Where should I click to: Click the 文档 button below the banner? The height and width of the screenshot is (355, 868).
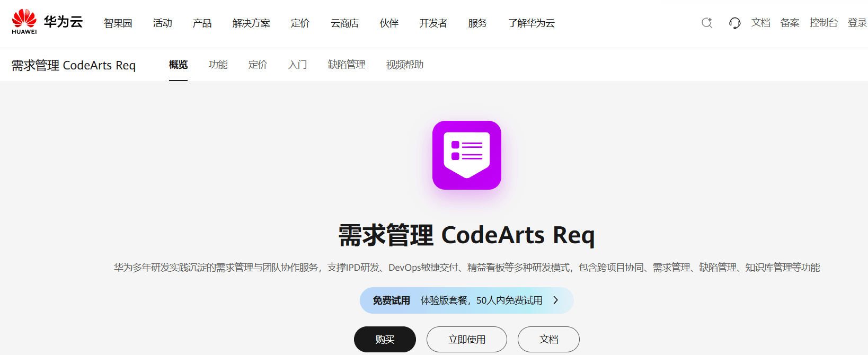548,339
